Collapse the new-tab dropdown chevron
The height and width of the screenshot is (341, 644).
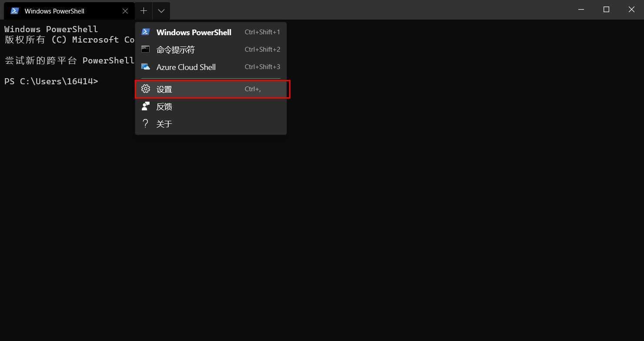(x=161, y=11)
